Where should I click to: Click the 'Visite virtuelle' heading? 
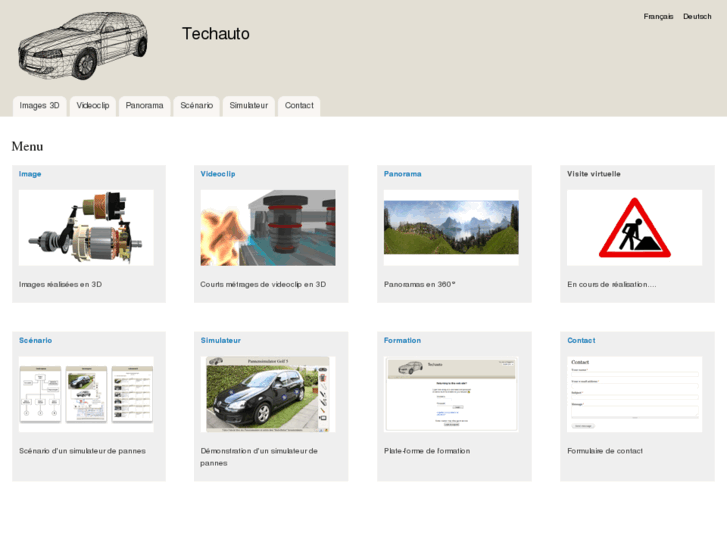tap(593, 174)
